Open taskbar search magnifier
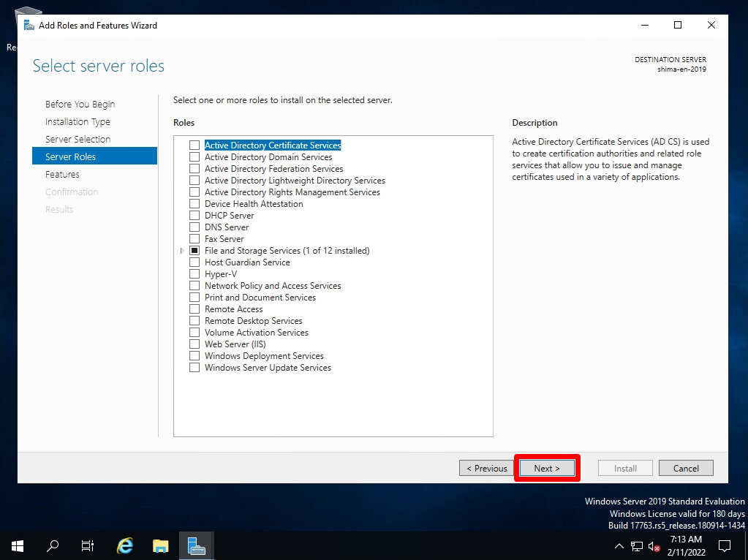Image resolution: width=748 pixels, height=560 pixels. [53, 545]
